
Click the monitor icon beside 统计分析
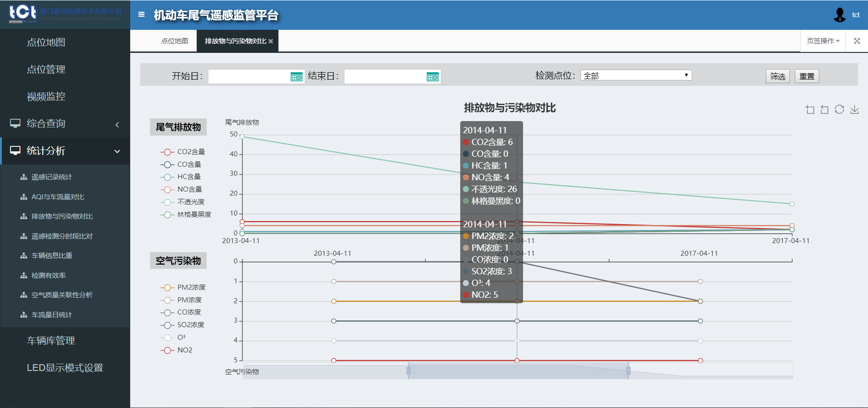15,150
